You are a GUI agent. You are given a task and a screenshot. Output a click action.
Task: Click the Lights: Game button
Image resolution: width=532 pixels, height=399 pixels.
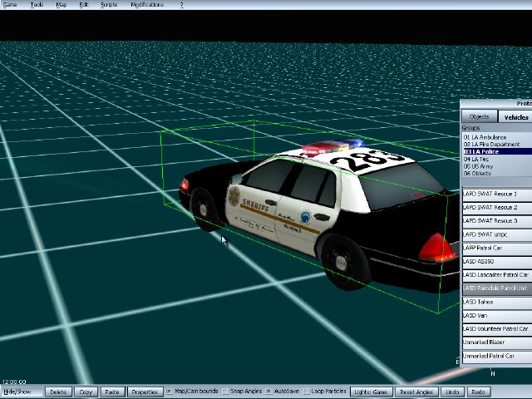click(372, 392)
